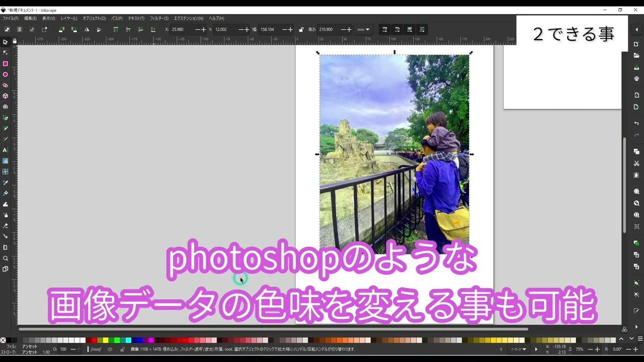Open the palette options menu
Image resolution: width=644 pixels, height=362 pixels.
(640, 339)
